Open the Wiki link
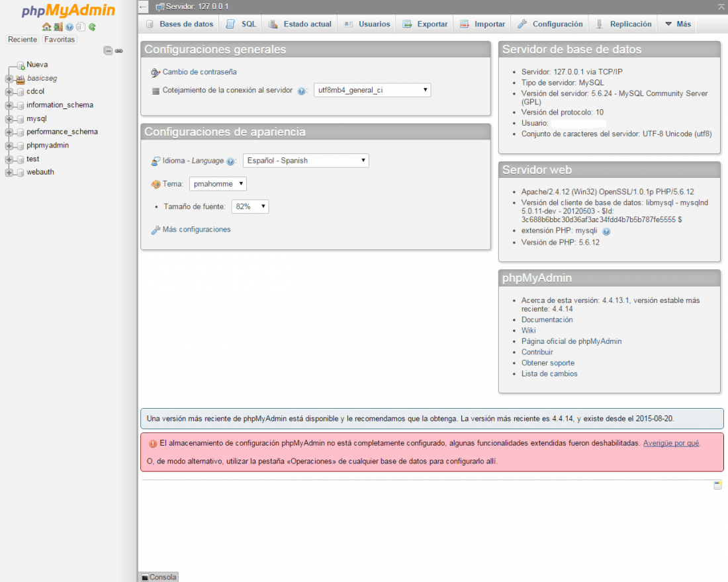 [x=528, y=331]
